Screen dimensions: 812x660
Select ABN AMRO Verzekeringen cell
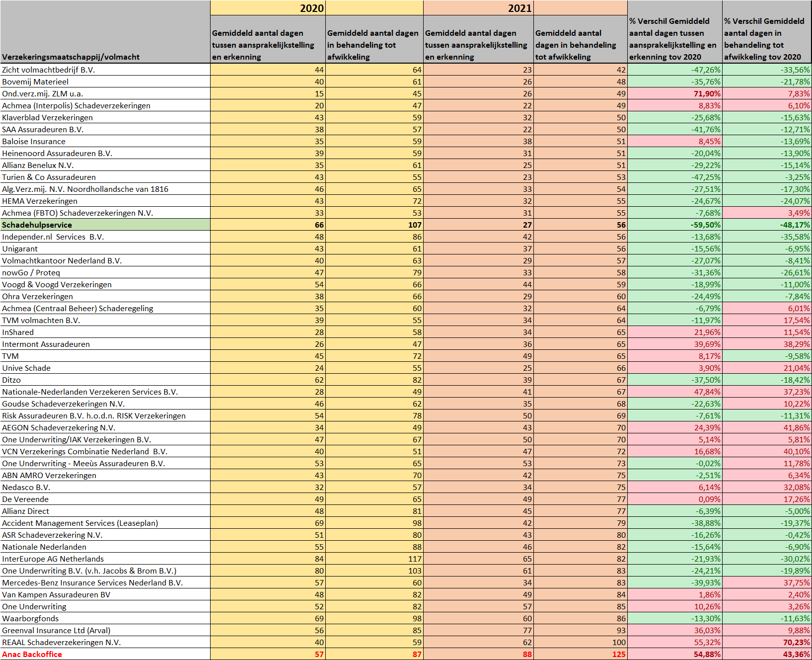105,475
